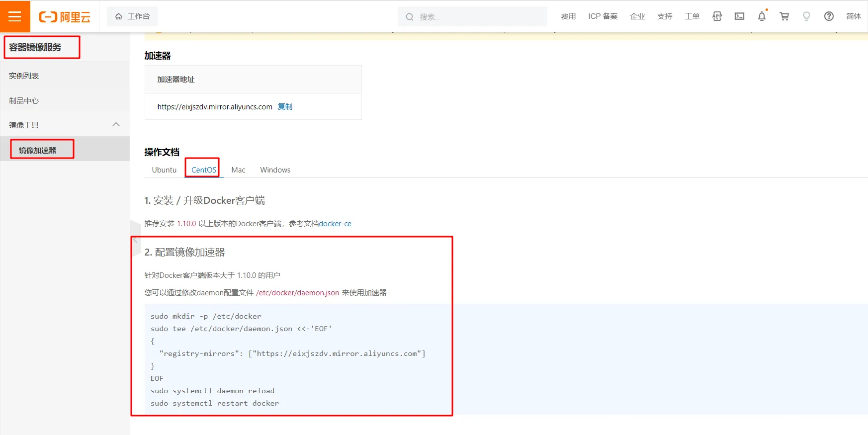The width and height of the screenshot is (868, 435).
Task: Open the 费用 billing menu
Action: coord(568,16)
